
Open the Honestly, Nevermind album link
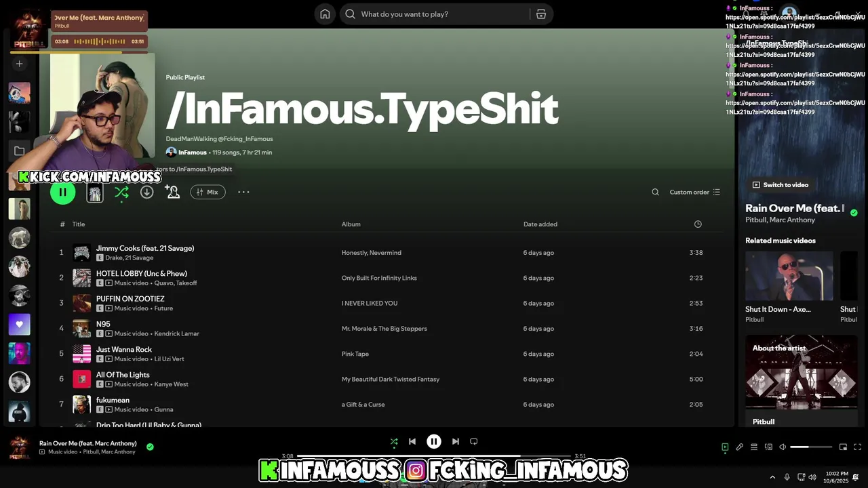click(371, 253)
